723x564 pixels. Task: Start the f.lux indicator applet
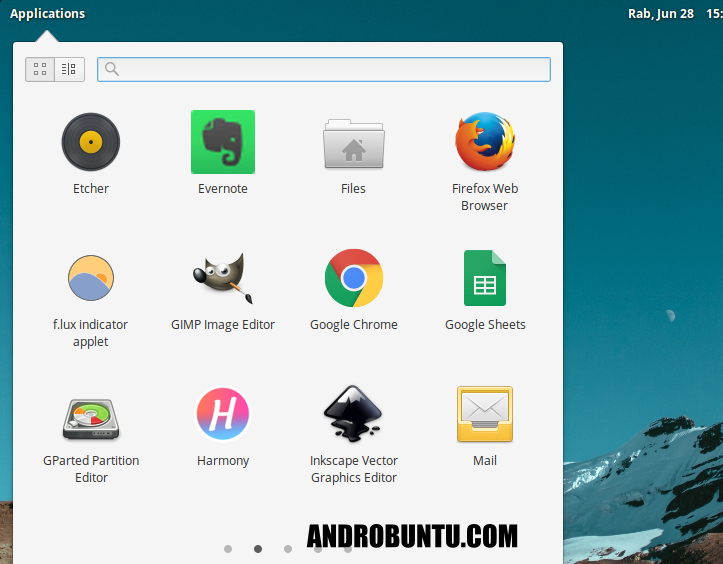click(91, 278)
